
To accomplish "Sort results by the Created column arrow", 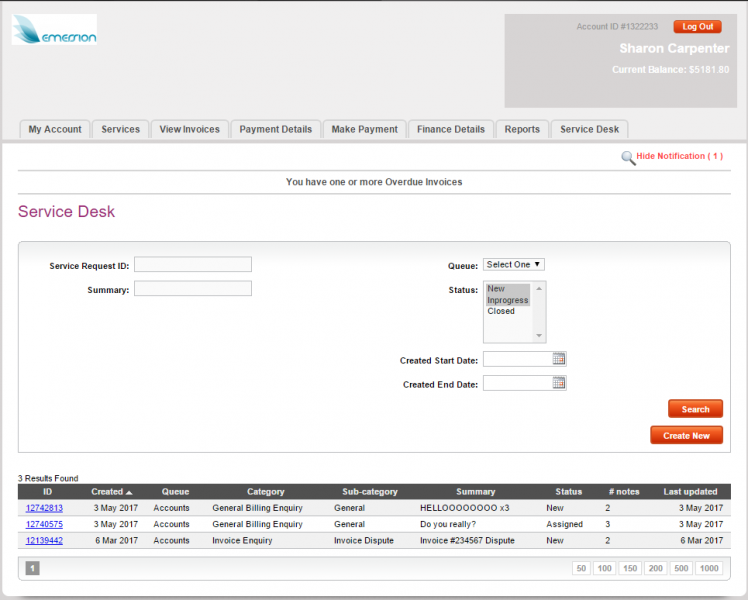I will tap(129, 492).
